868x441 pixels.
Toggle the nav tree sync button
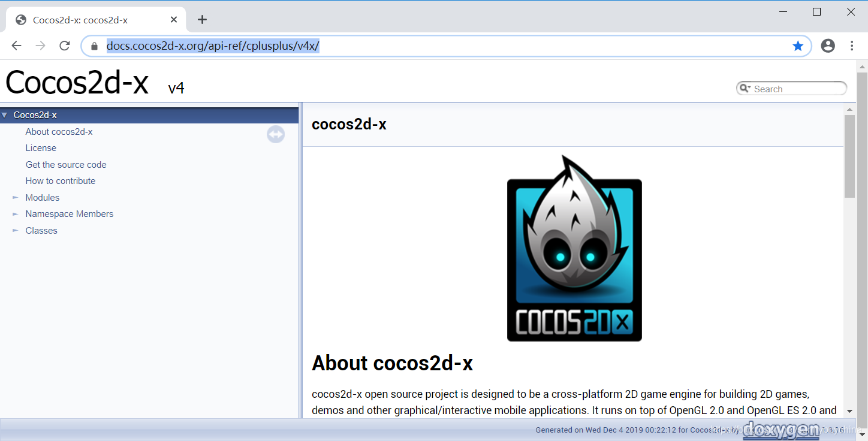click(276, 135)
